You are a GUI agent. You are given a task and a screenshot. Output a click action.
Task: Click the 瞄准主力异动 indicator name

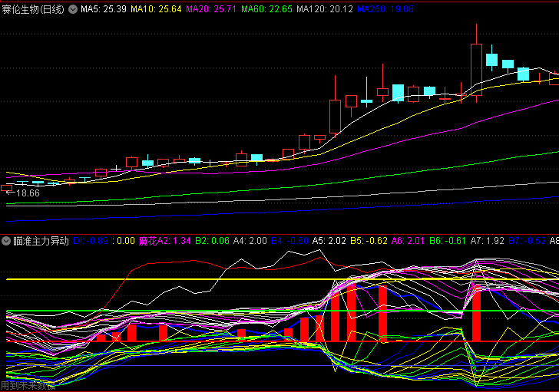tap(41, 241)
